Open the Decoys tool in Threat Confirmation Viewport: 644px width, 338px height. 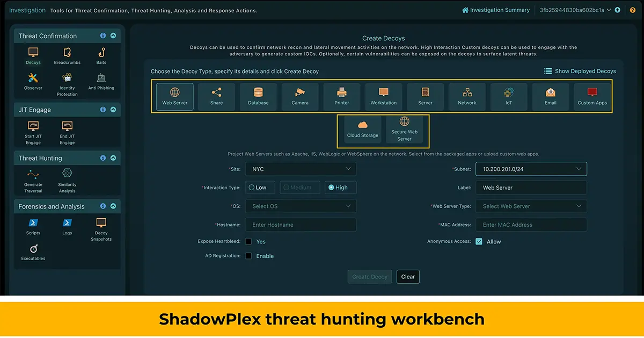click(33, 55)
